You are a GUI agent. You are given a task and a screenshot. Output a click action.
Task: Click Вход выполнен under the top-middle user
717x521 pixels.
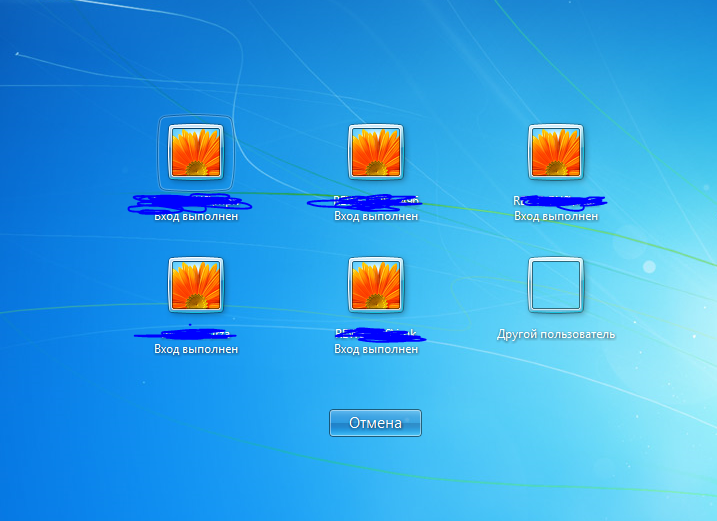[x=375, y=216]
